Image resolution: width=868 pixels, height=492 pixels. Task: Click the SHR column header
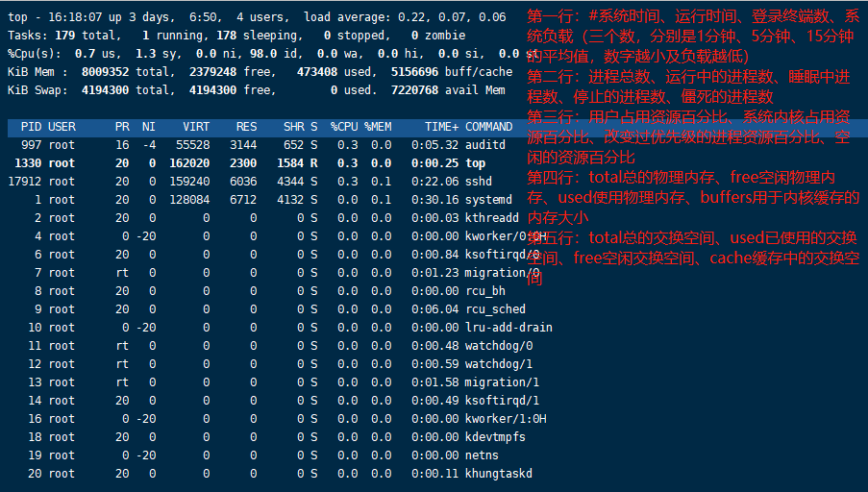point(294,127)
